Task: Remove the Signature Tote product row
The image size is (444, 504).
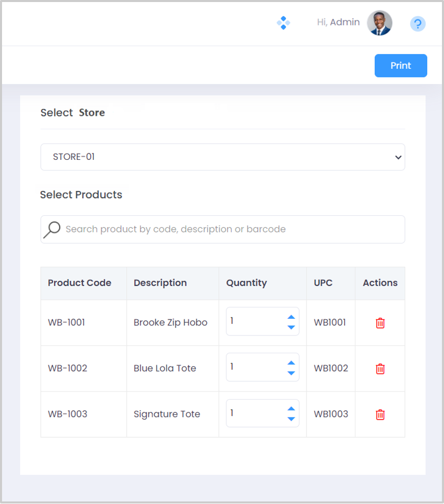Action: 380,414
